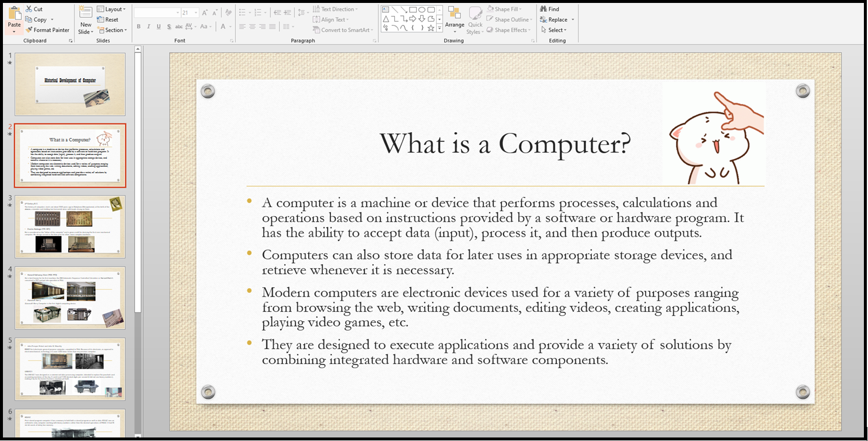Select the cat image on the slide
The height and width of the screenshot is (441, 868).
714,133
